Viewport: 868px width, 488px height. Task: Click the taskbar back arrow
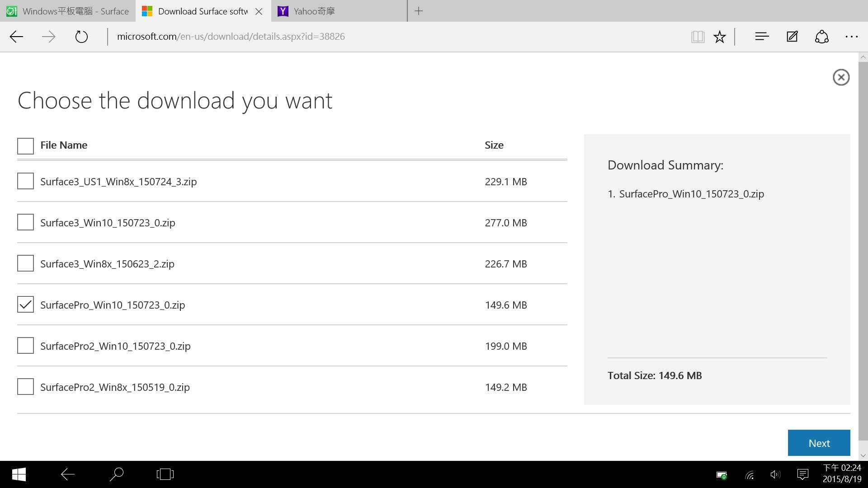click(68, 474)
